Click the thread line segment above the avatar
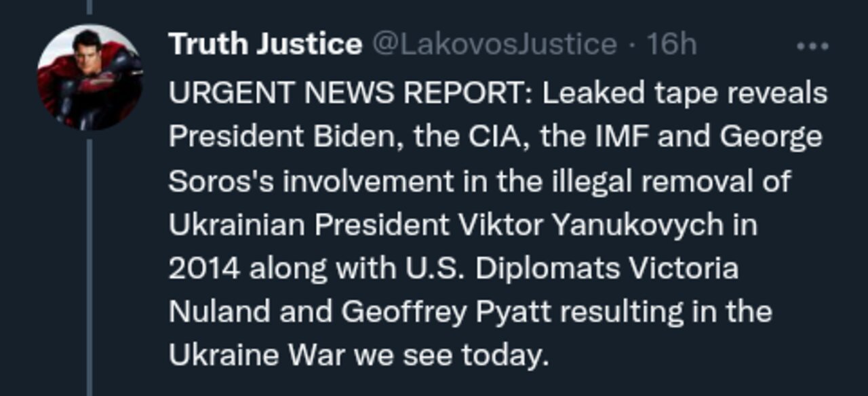The image size is (868, 396). click(x=90, y=8)
